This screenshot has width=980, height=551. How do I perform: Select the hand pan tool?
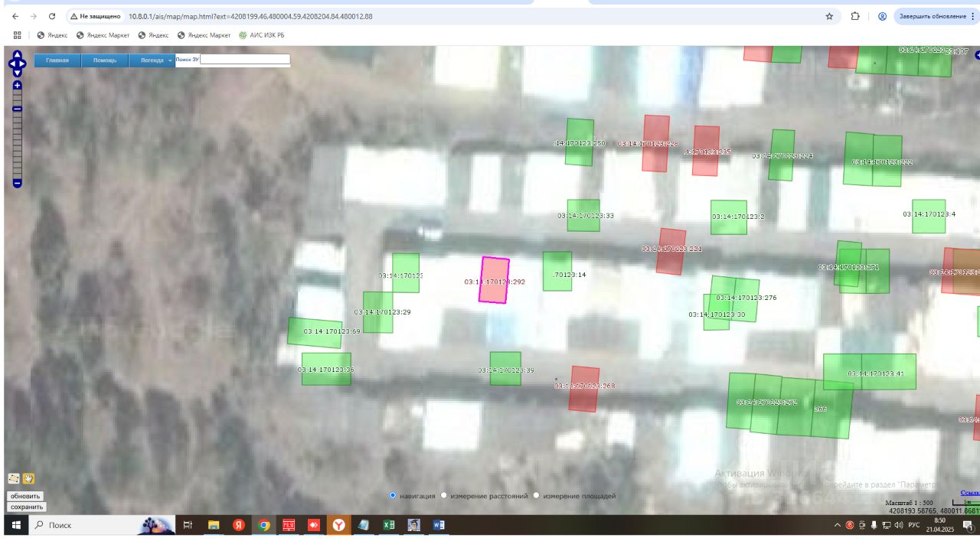28,478
